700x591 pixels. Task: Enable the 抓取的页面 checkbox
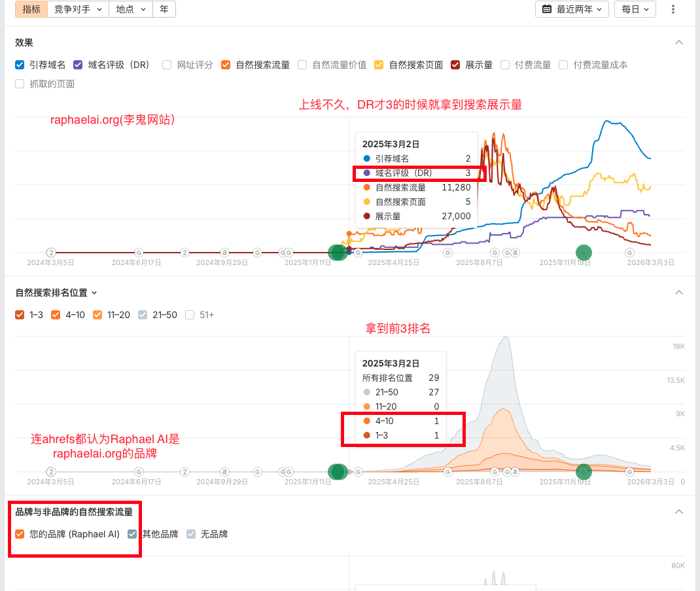[20, 83]
